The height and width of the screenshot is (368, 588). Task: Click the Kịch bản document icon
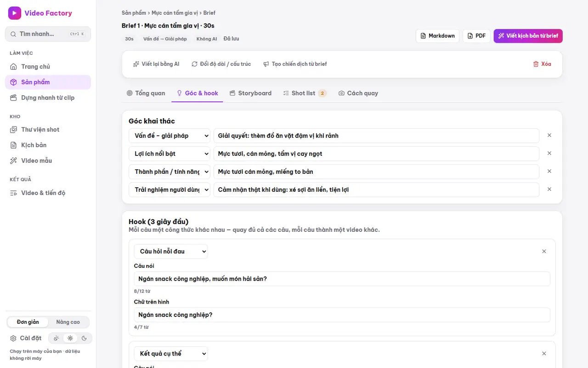[14, 145]
